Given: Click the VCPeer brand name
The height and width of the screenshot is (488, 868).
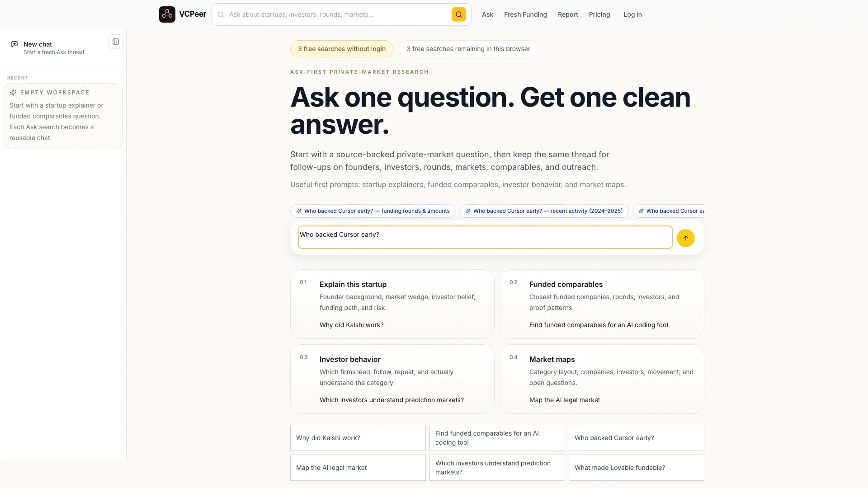Looking at the screenshot, I should 193,14.
